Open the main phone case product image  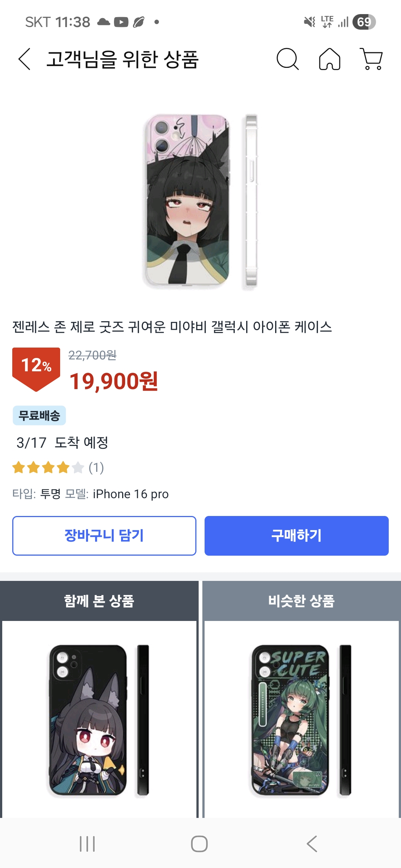tap(200, 202)
